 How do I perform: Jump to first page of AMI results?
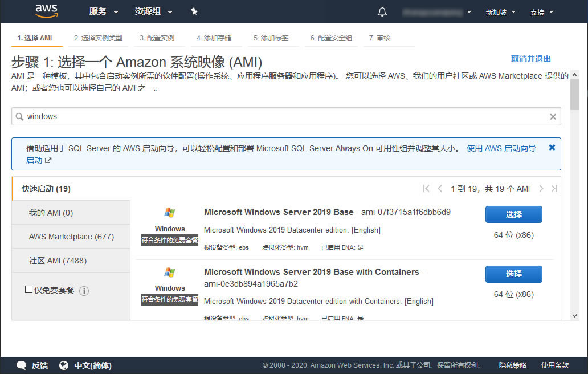click(x=426, y=188)
